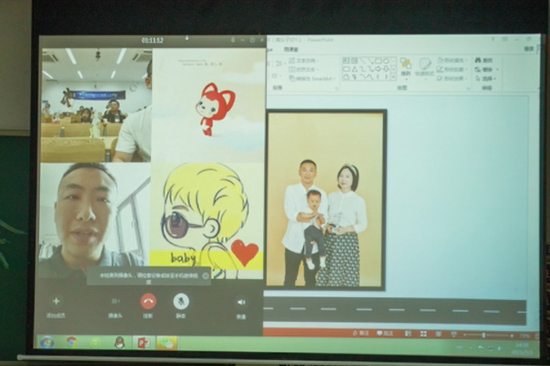Click the Shape Fill command
This screenshot has height=366, width=550.
452,60
